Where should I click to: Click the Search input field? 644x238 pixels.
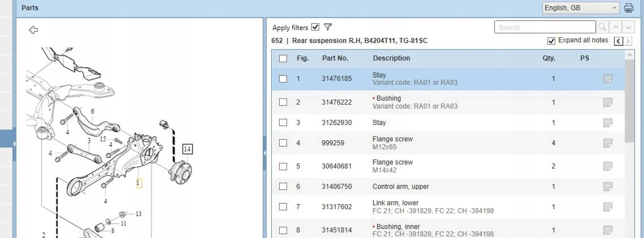tap(545, 27)
